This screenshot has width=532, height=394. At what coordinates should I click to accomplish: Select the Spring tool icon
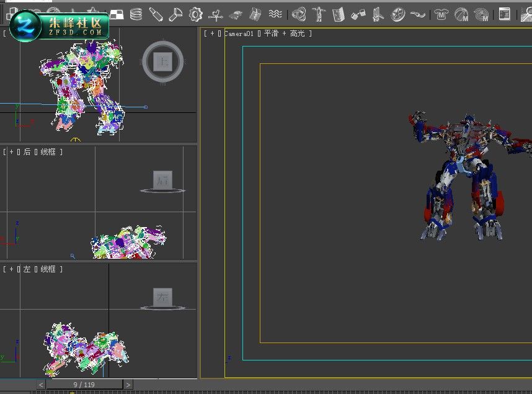136,15
